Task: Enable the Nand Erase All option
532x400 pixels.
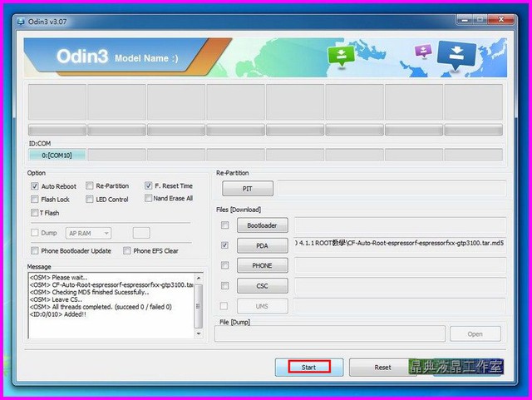Action: pyautogui.click(x=148, y=199)
